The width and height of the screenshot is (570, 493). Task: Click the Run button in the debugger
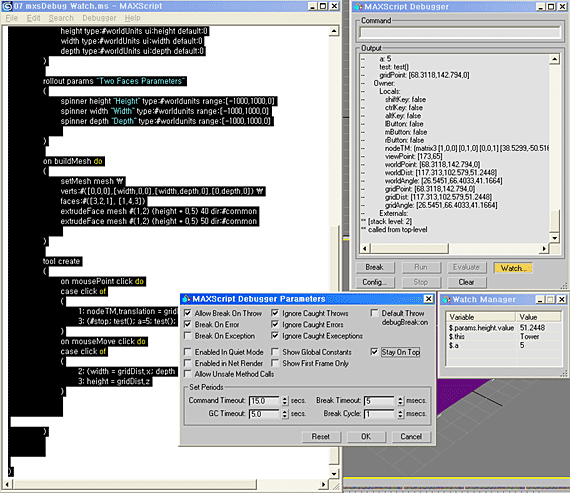(x=421, y=268)
